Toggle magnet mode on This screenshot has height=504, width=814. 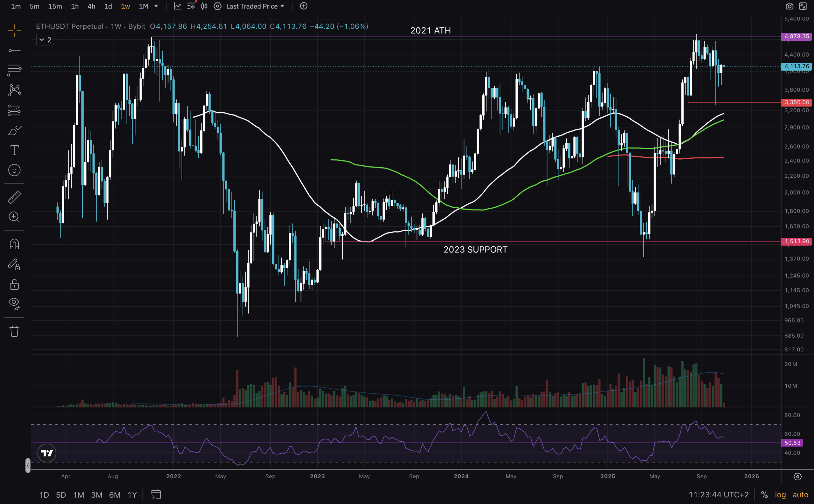click(14, 244)
